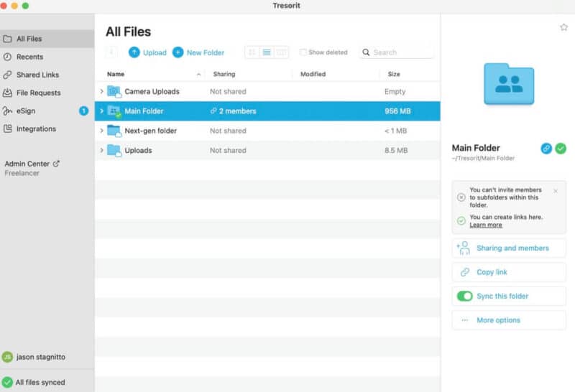
Task: Open More options
Action: pyautogui.click(x=509, y=319)
